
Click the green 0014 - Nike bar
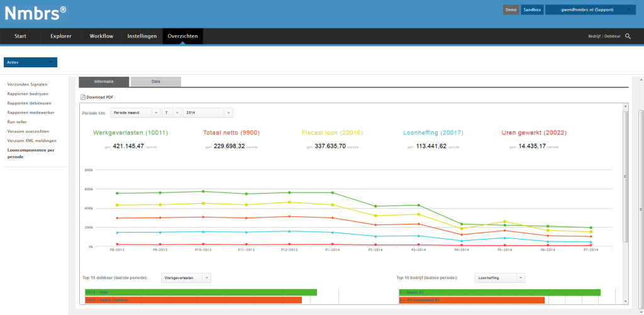[x=201, y=292]
